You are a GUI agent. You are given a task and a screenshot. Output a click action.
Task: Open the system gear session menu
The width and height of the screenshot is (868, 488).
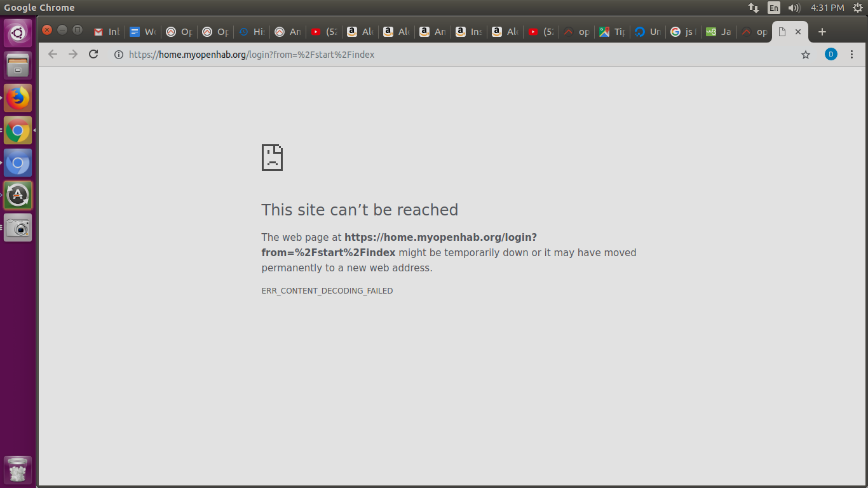pyautogui.click(x=857, y=8)
